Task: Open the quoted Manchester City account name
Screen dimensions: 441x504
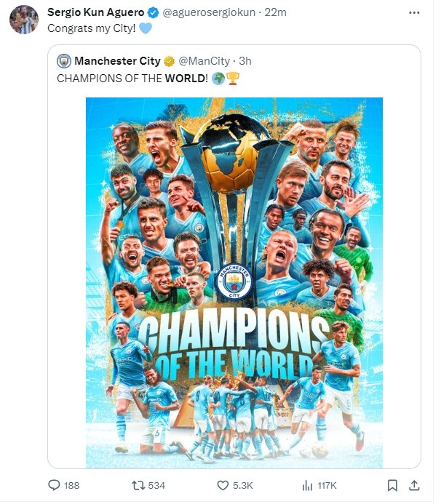Action: point(117,61)
